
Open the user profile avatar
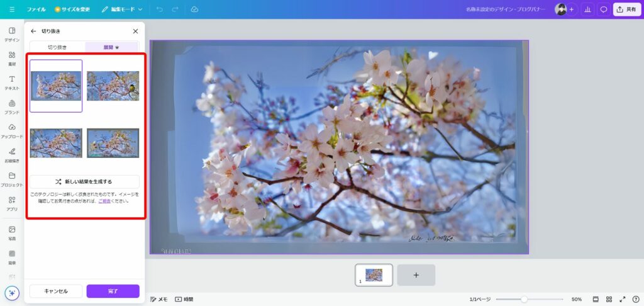point(560,9)
